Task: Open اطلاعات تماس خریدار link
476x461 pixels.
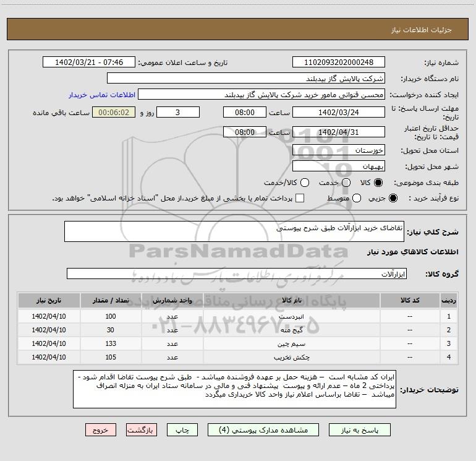Action: pyautogui.click(x=102, y=95)
